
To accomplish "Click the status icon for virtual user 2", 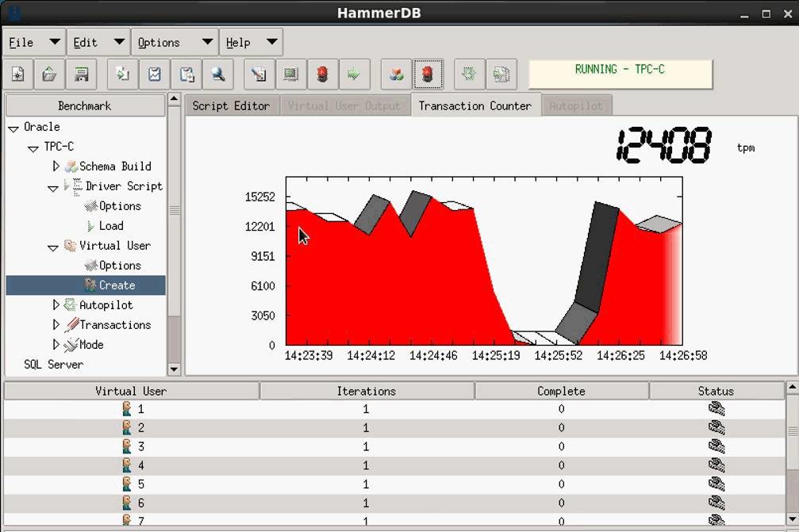I will coord(716,427).
